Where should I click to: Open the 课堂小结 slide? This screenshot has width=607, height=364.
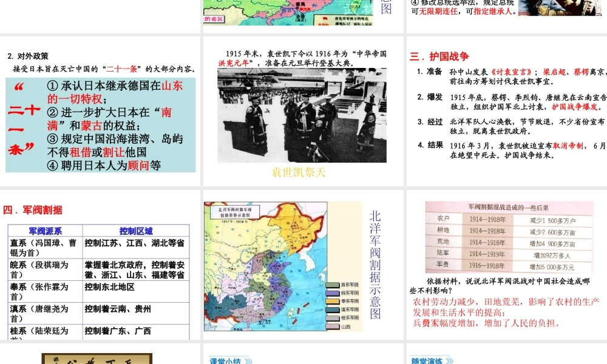[303, 354]
